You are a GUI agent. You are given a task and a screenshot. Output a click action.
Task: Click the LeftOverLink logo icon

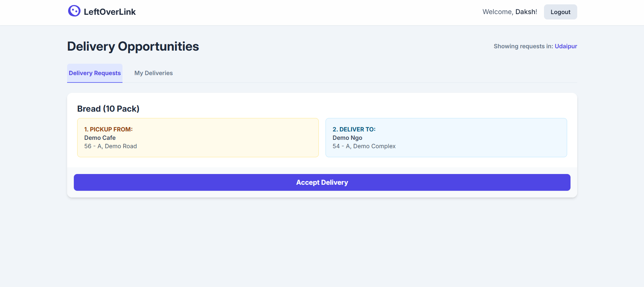point(74,11)
